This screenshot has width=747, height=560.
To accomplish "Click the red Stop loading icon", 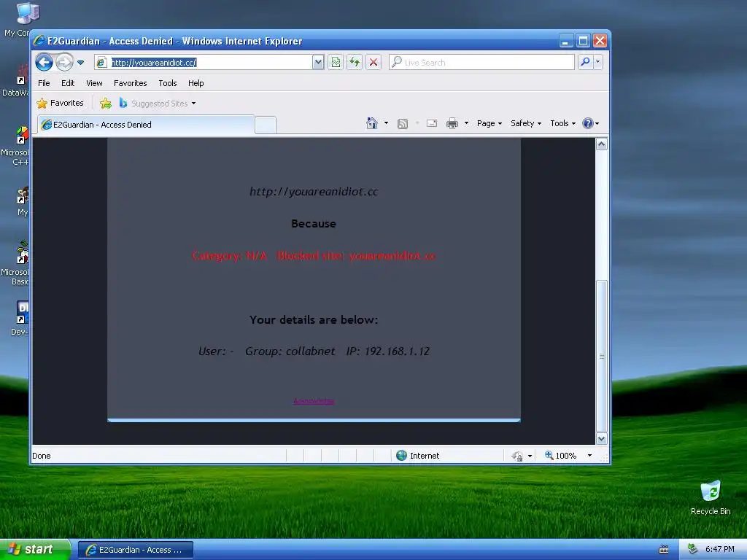I will [x=373, y=63].
